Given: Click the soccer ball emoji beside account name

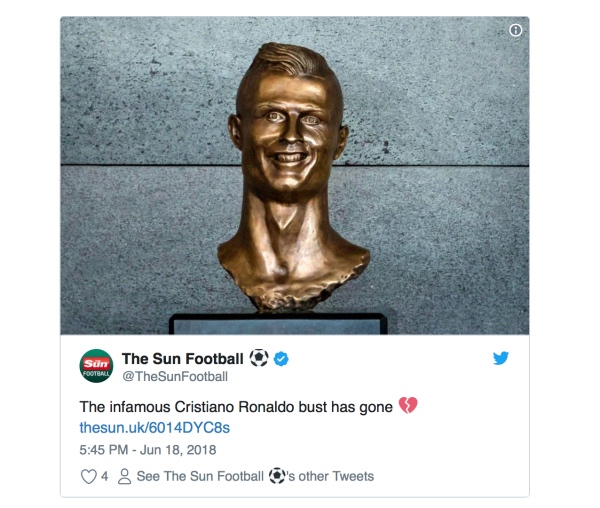Looking at the screenshot, I should pos(259,358).
